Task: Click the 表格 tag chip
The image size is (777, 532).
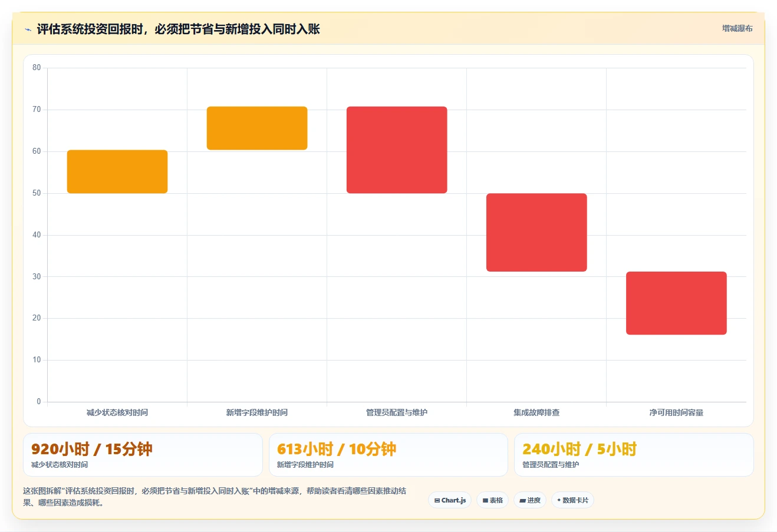Action: tap(492, 500)
